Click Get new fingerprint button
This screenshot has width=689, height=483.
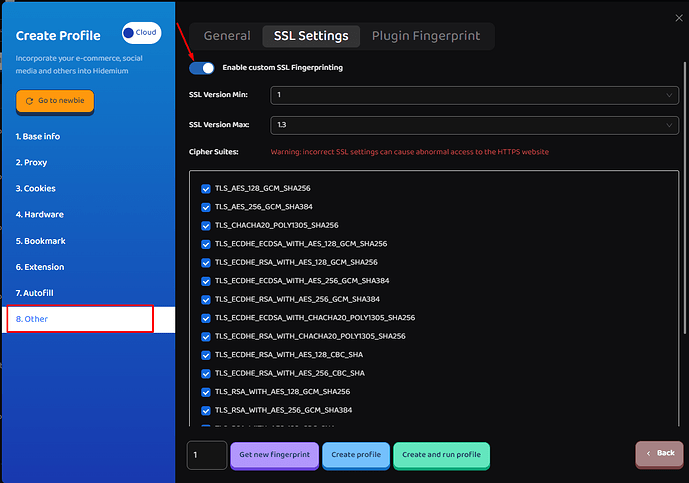point(275,455)
